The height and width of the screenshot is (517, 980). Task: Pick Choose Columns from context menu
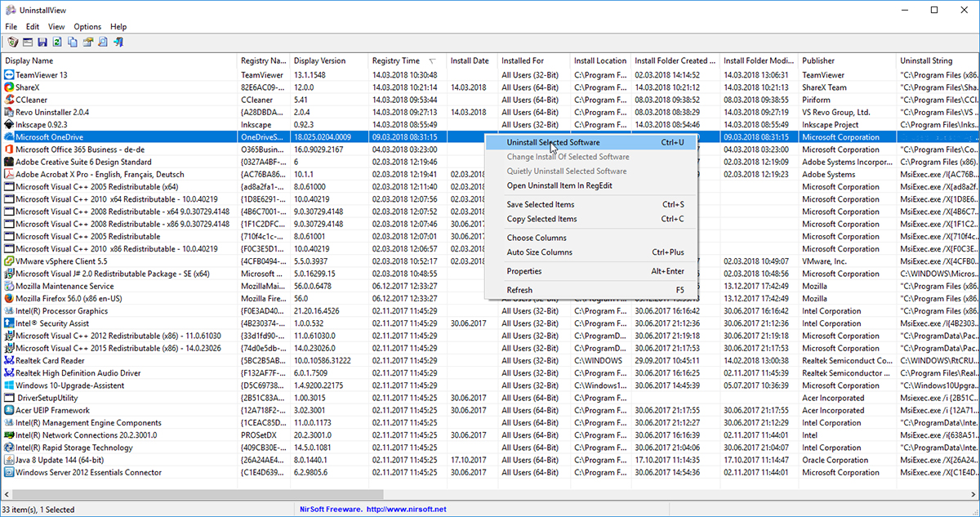[591, 238]
